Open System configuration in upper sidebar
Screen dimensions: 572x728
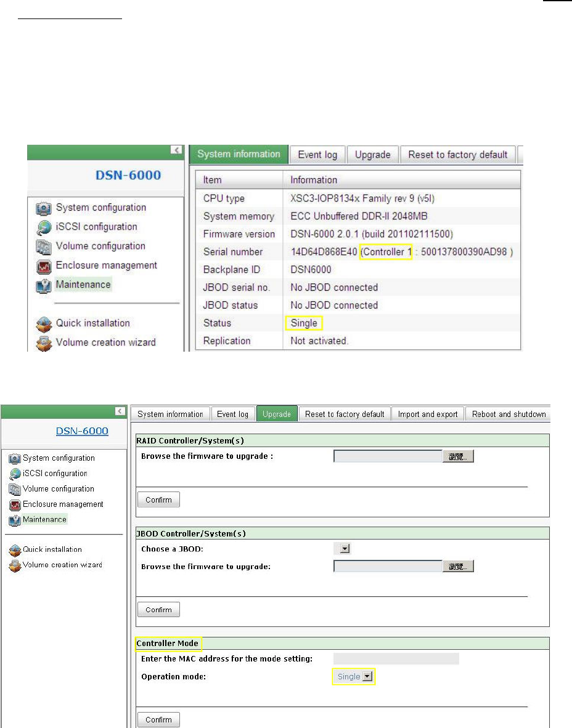click(x=101, y=208)
